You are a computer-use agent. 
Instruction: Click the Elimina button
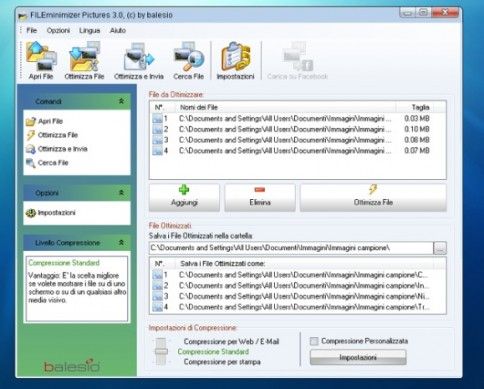tap(260, 197)
